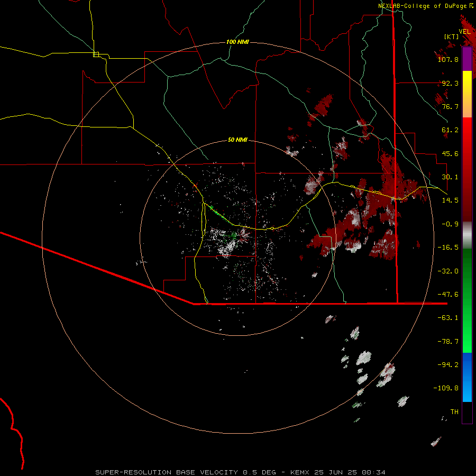Screen dimensions: 476x476
Task: Click the gray segment of the velocity scale
Action: click(467, 235)
